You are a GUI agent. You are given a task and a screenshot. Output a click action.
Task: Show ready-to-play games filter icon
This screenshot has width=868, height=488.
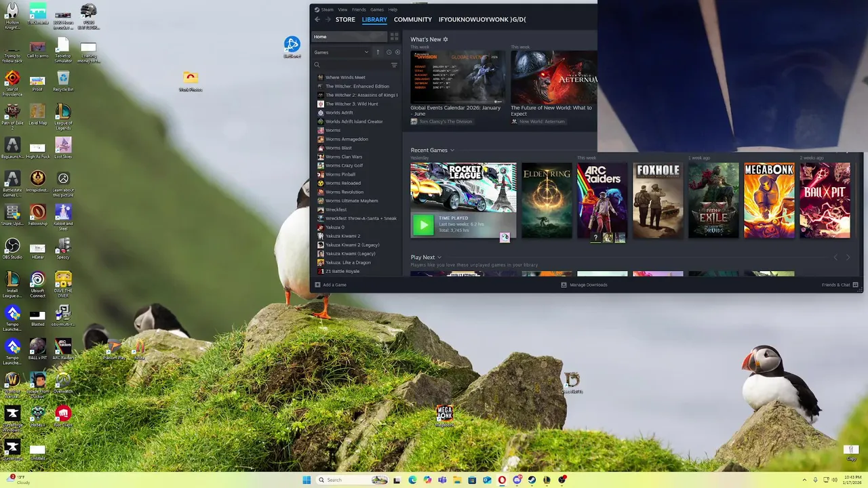pos(397,52)
